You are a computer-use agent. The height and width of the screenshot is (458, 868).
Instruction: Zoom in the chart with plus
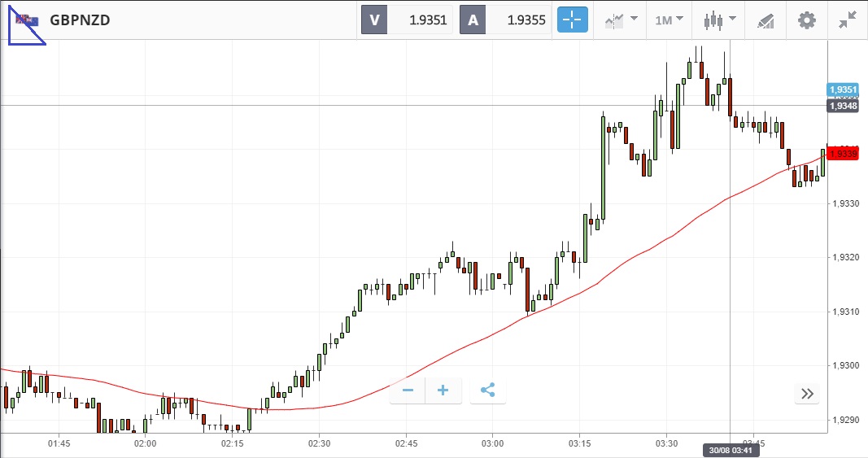pyautogui.click(x=443, y=390)
